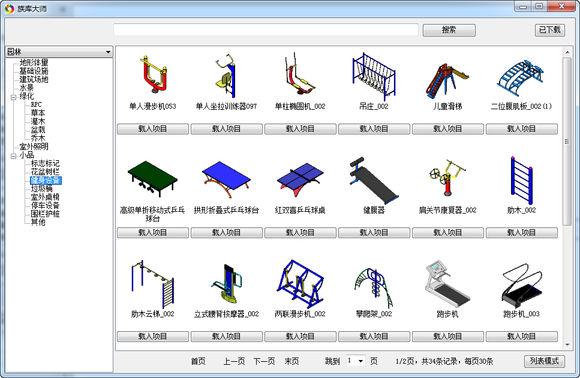Select the 健腹器 thumbnail
Screen dimensions: 580x378
coord(374,180)
